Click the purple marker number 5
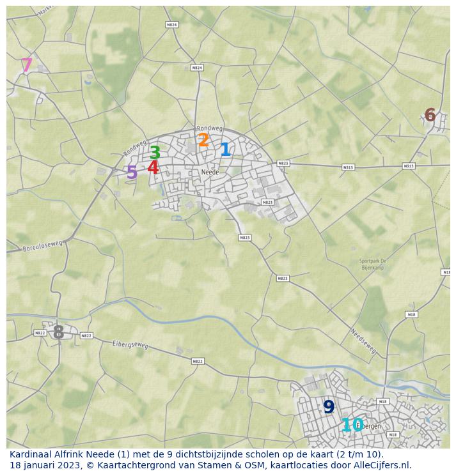The image size is (456, 476). click(x=132, y=173)
